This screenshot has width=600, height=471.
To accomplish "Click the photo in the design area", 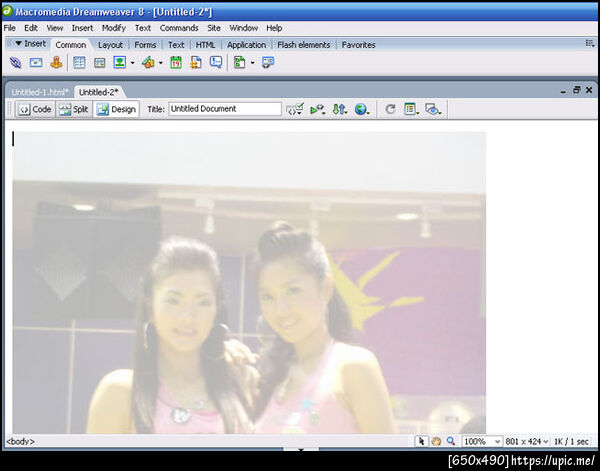I will (249, 283).
